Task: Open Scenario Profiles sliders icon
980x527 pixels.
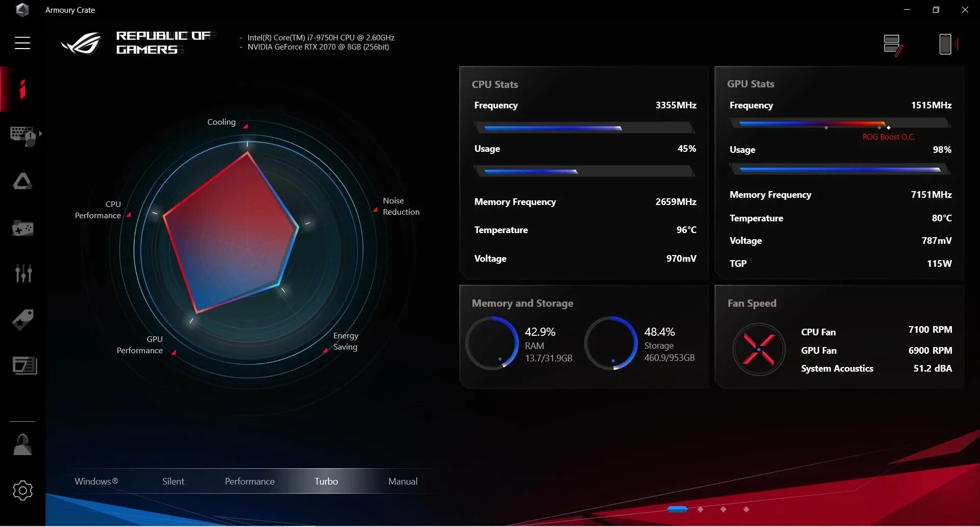Action: (23, 273)
